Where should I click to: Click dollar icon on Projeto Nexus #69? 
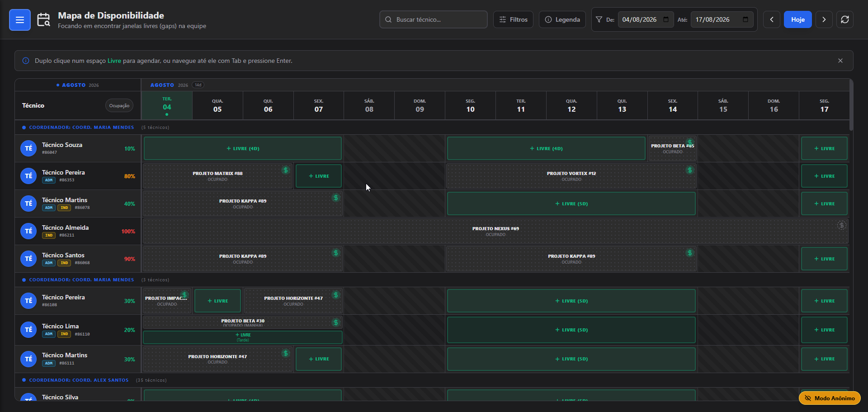pos(841,225)
